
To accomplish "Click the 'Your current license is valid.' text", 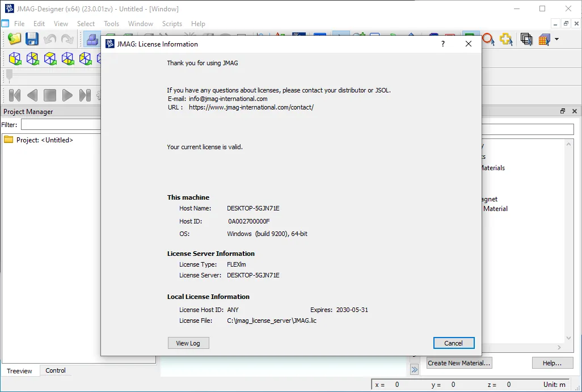I will pos(205,147).
